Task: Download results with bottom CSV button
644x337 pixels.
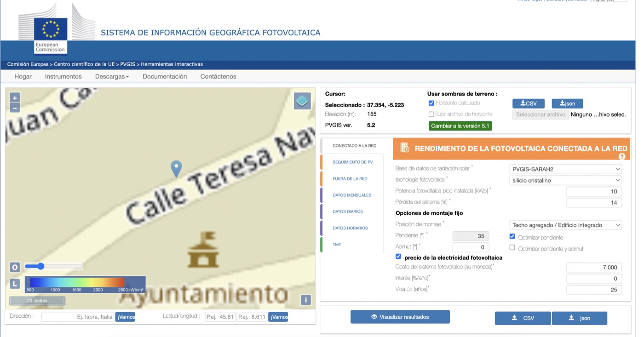Action: tap(523, 318)
